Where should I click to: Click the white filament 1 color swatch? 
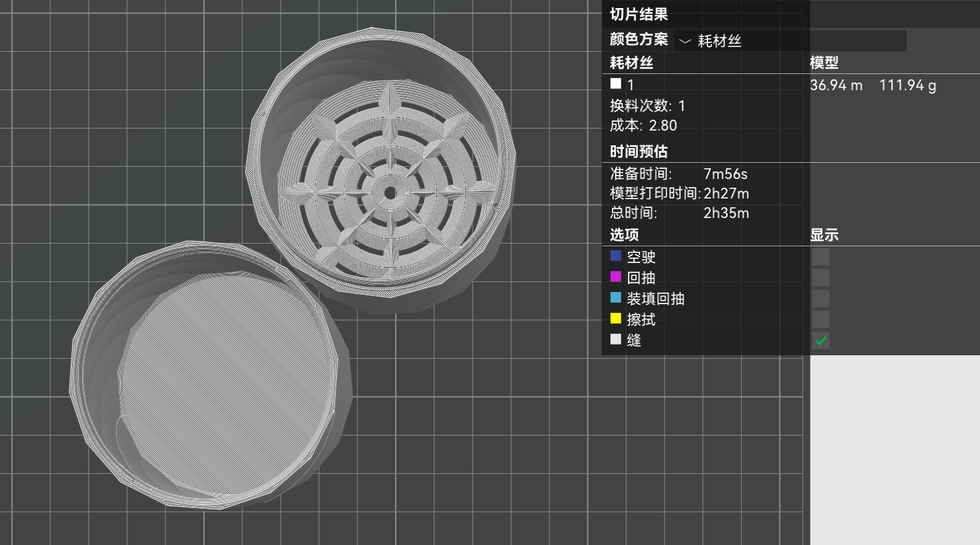[x=616, y=84]
